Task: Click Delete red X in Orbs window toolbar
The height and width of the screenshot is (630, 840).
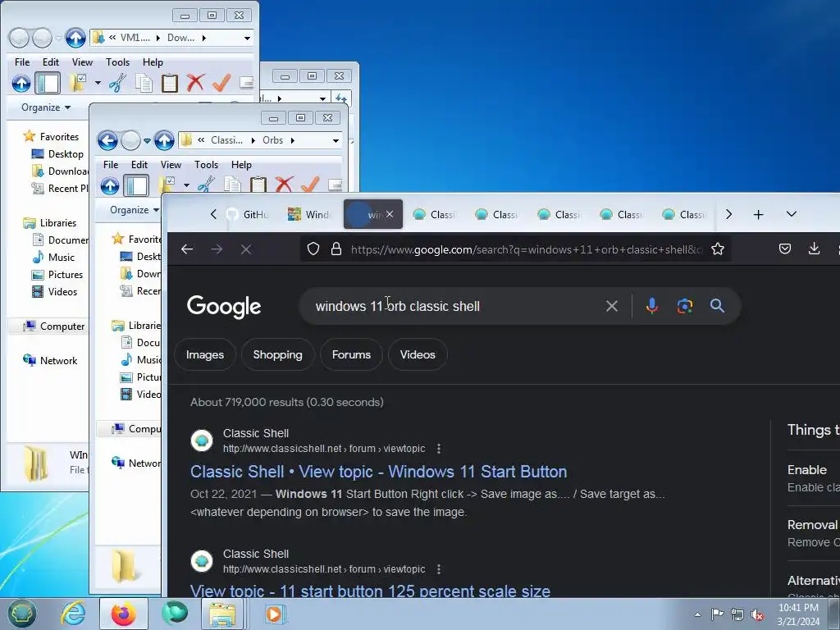Action: tap(284, 185)
